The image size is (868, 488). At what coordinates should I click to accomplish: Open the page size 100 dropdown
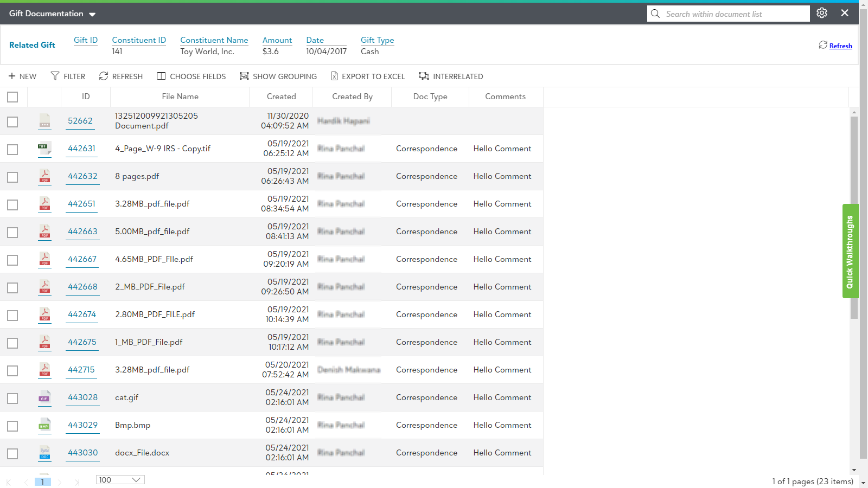[120, 480]
